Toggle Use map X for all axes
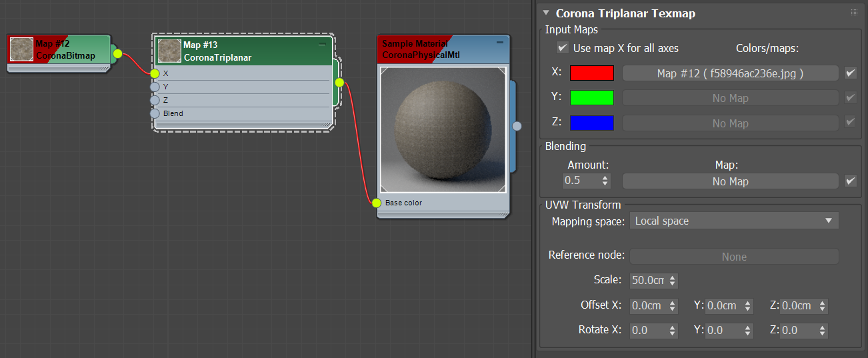The image size is (868, 358). [563, 48]
